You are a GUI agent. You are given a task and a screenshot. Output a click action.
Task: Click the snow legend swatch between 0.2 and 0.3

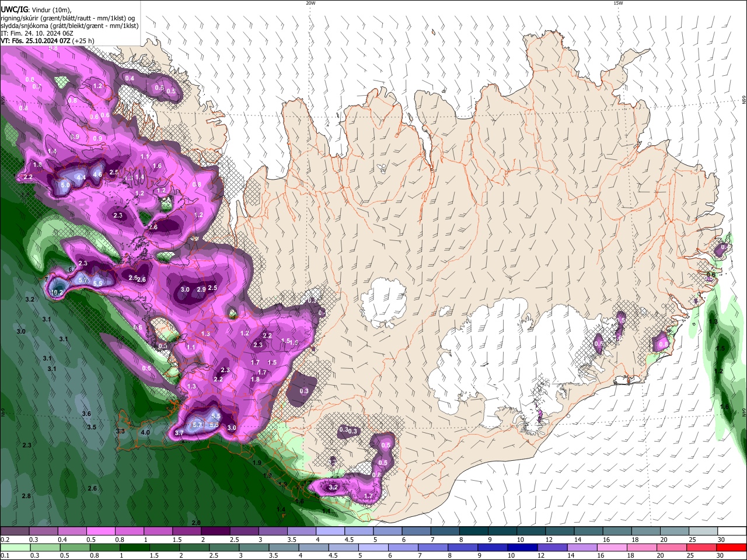[x=15, y=531]
